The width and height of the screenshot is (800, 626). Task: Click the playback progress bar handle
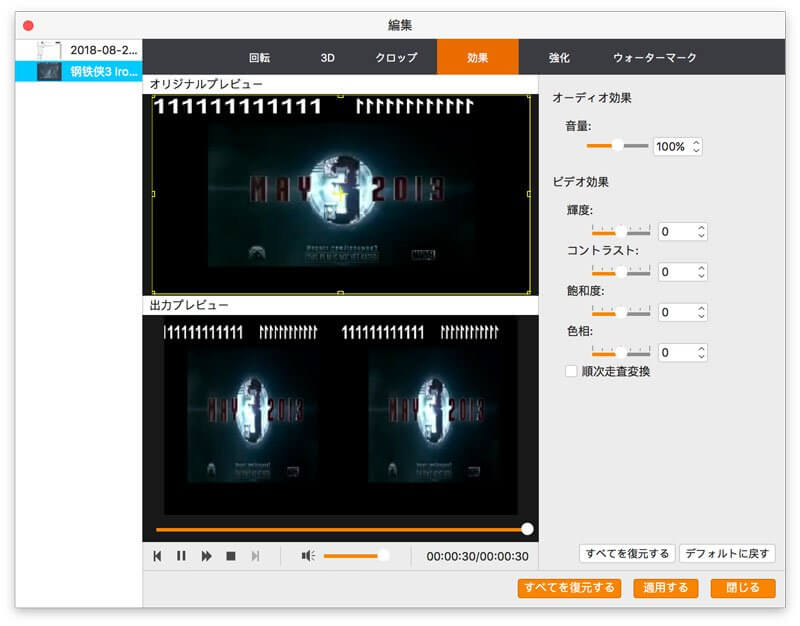pyautogui.click(x=527, y=529)
